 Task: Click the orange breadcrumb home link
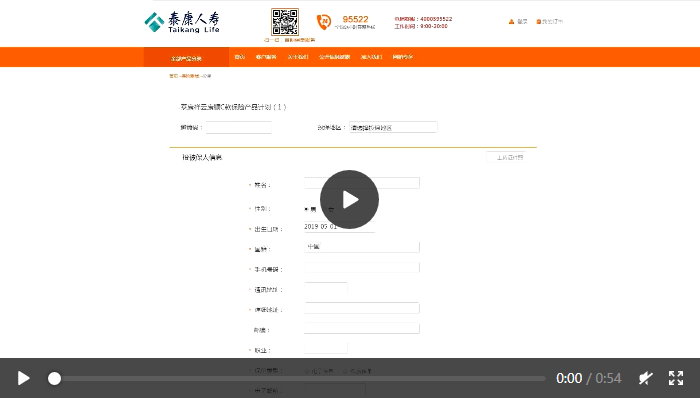173,76
